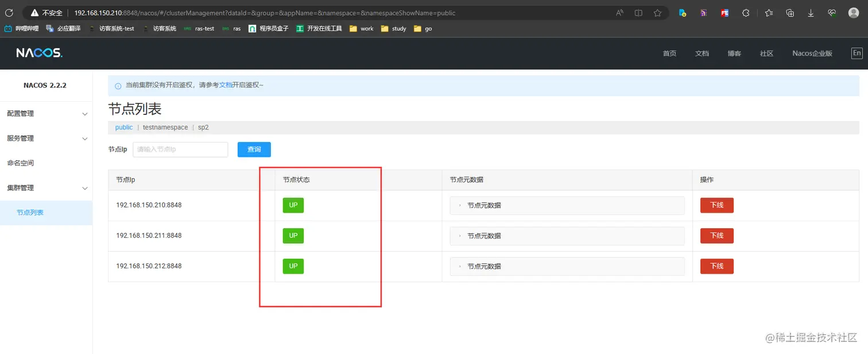
Task: Expand 节点元数据 for 192.168.150.211:8848
Action: click(x=567, y=236)
